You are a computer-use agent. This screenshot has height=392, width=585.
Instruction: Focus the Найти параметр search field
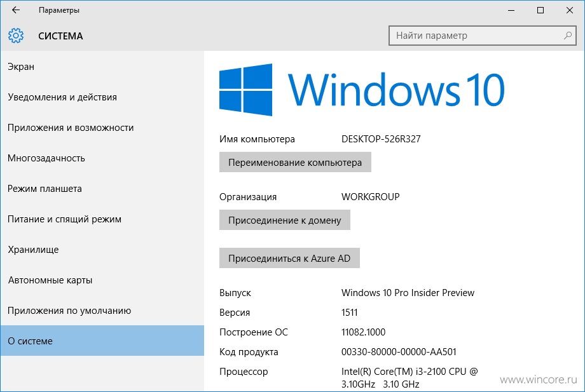point(483,36)
